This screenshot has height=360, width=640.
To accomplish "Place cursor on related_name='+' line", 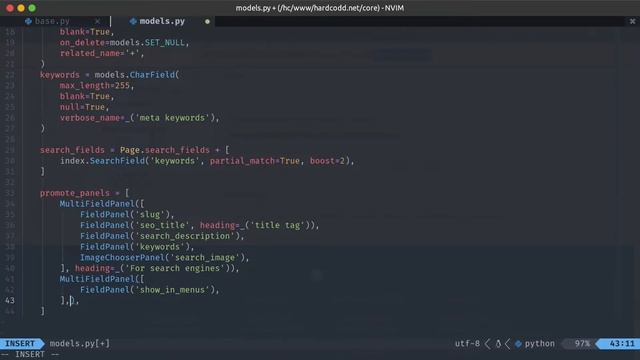I will (102, 53).
